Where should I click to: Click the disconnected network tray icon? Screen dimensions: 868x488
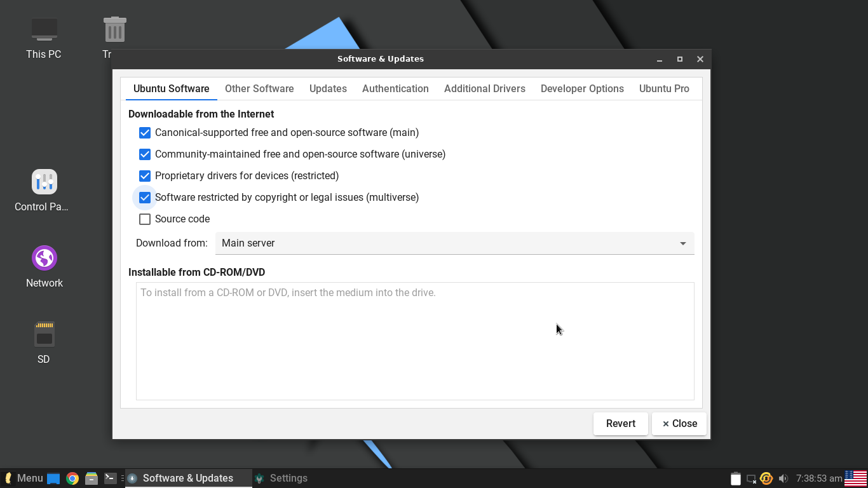tap(751, 478)
